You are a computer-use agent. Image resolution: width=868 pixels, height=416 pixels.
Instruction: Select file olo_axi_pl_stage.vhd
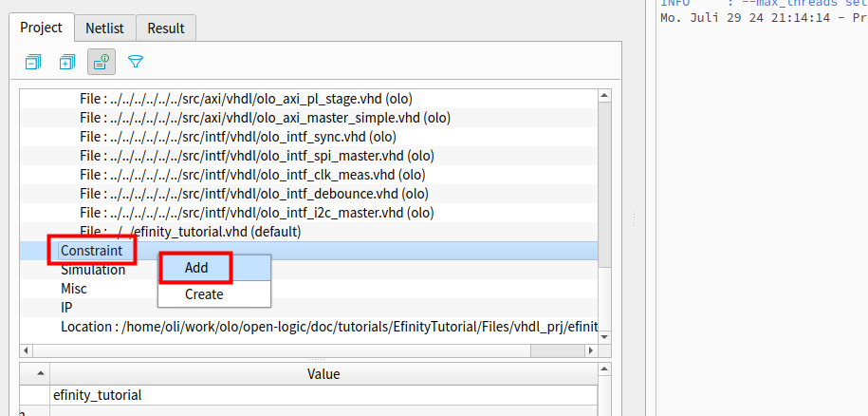click(x=247, y=99)
